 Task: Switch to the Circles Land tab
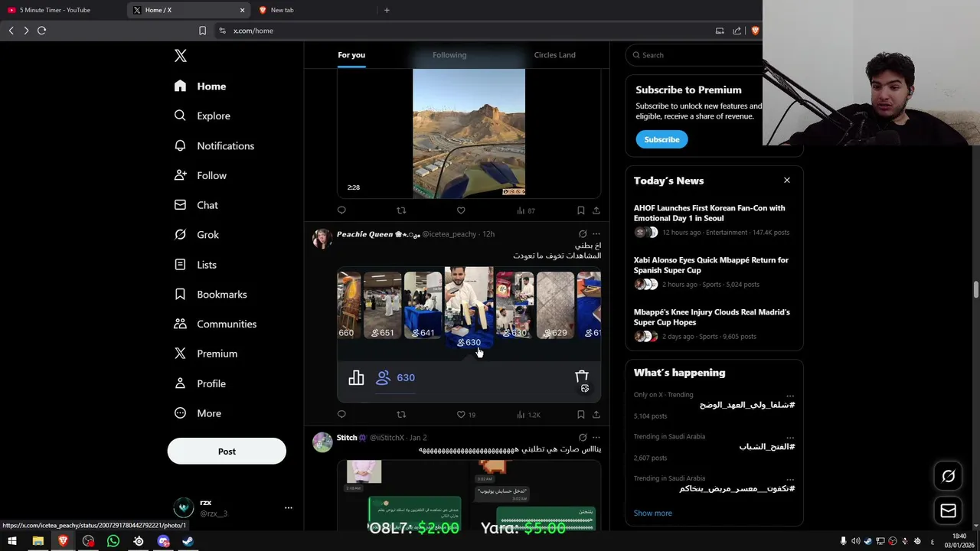pyautogui.click(x=555, y=55)
